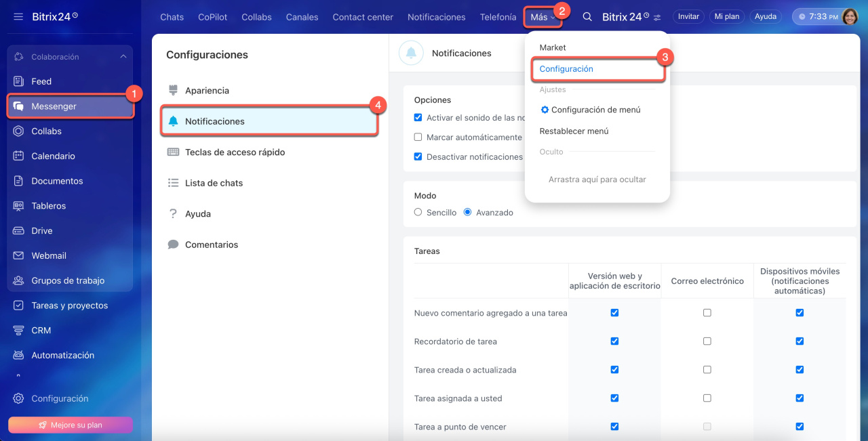Click the gear icon next to Configuración de menú

(x=545, y=110)
